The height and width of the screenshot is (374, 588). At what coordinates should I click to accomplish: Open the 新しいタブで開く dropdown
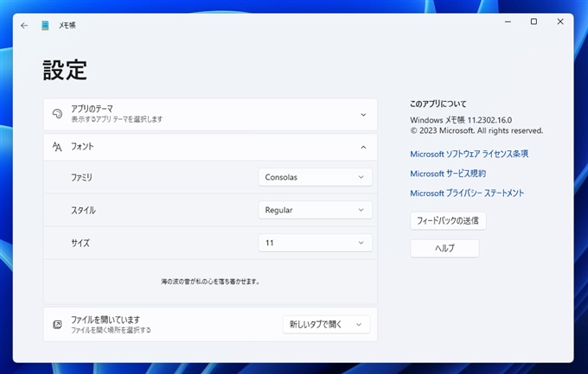[326, 324]
